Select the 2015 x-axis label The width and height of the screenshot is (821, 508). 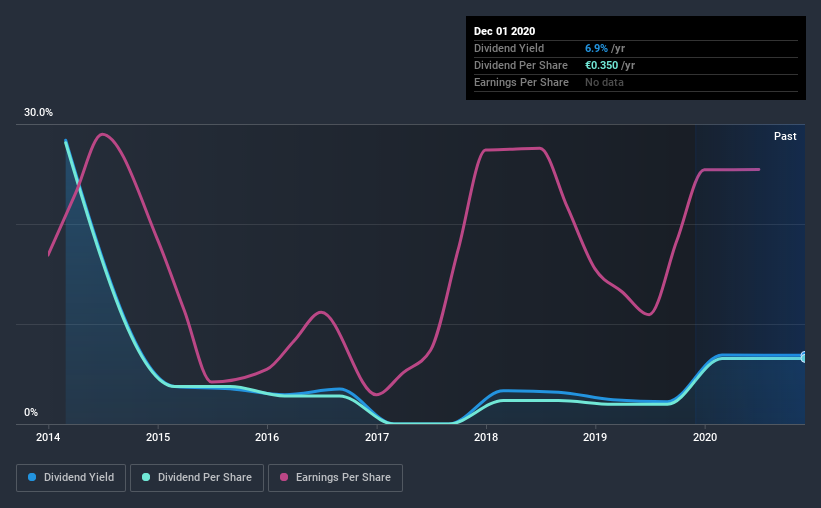[158, 437]
